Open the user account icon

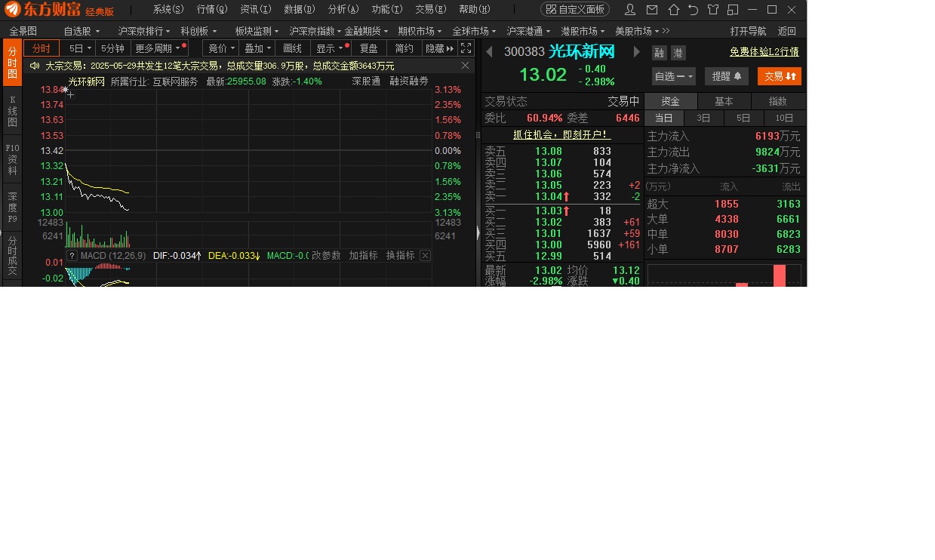[x=630, y=10]
